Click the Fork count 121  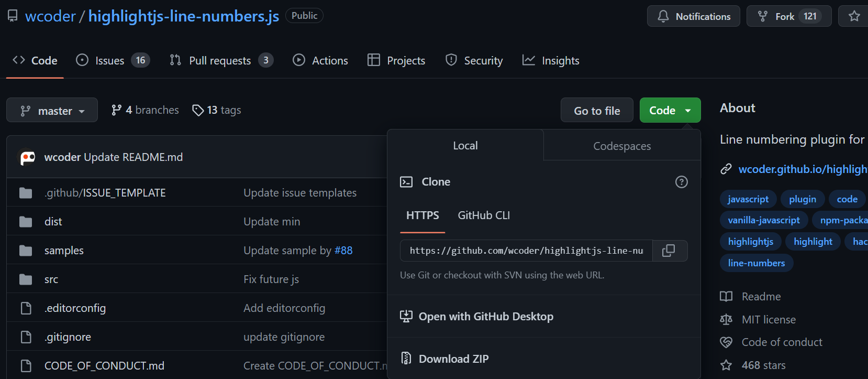click(810, 16)
